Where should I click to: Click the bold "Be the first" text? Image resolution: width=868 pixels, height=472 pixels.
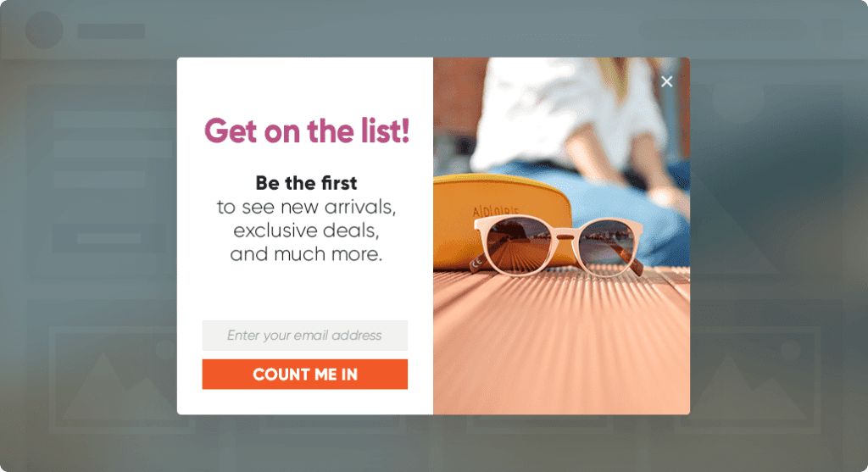(306, 182)
